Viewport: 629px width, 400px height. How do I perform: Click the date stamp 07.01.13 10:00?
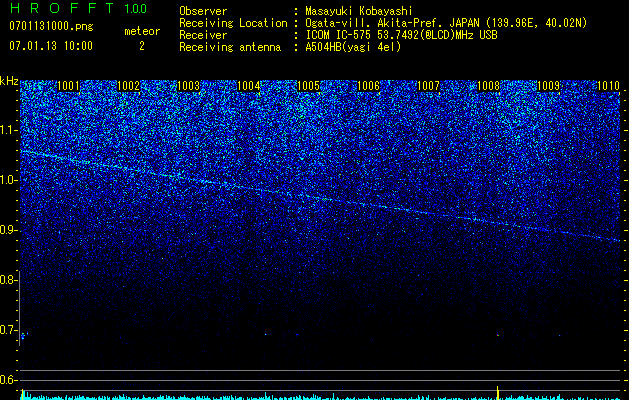click(51, 46)
